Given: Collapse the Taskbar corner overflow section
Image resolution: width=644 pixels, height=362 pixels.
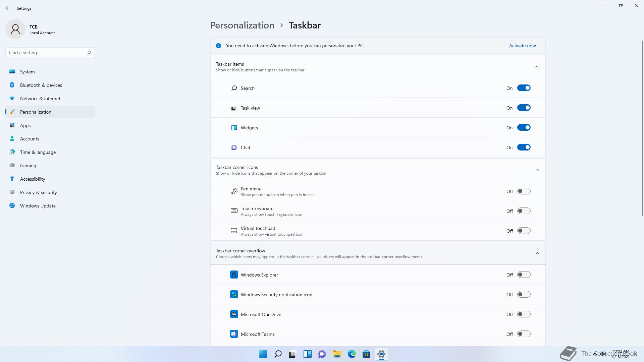Looking at the screenshot, I should point(537,253).
